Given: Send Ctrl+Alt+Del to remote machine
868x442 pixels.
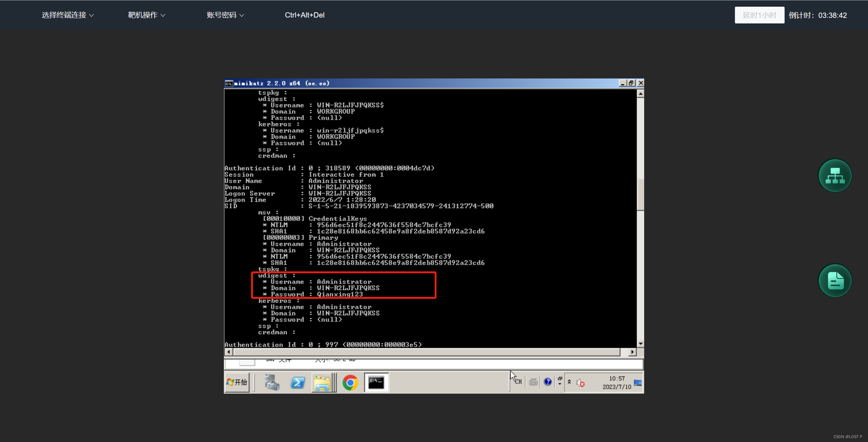Looking at the screenshot, I should tap(304, 15).
